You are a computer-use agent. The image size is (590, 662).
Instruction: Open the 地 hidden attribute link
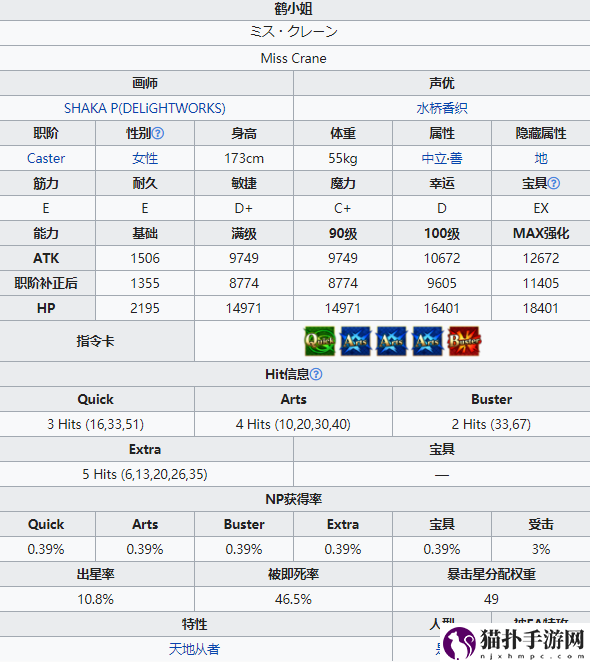point(541,158)
